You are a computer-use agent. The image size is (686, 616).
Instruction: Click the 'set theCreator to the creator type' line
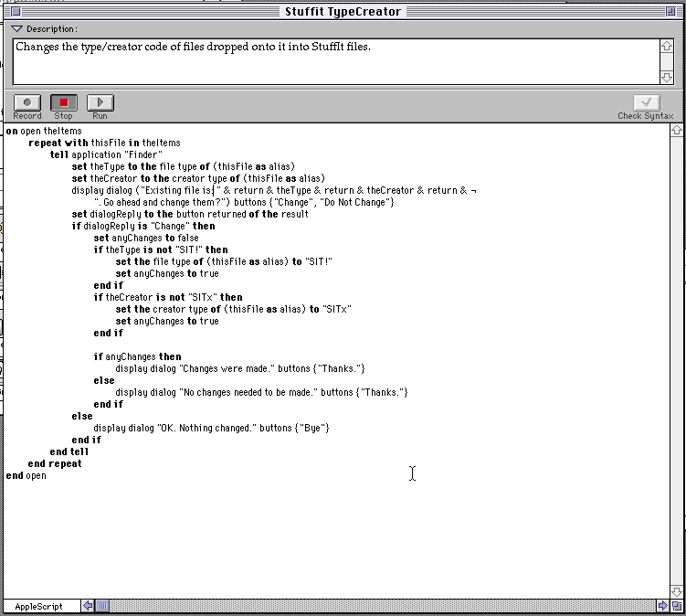click(x=198, y=178)
